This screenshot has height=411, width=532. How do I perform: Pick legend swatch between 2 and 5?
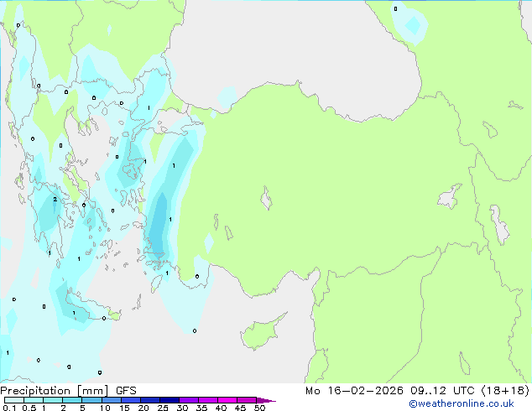click(72, 400)
